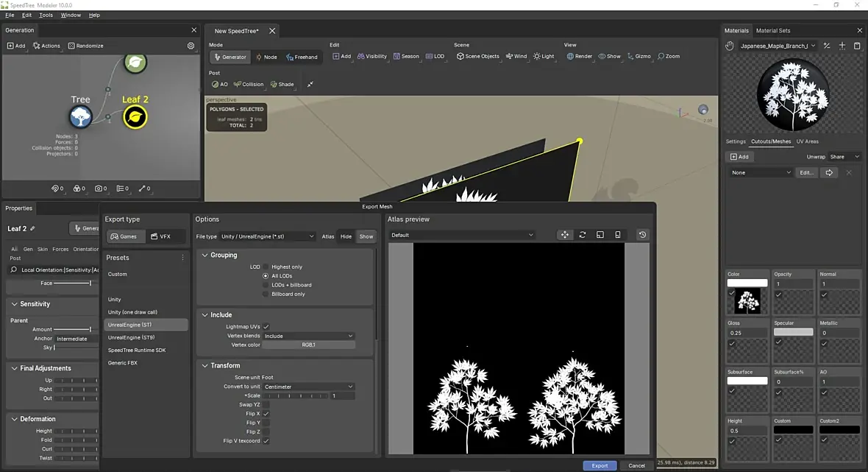Select the Leaf 2 generator node
868x472 pixels.
135,117
